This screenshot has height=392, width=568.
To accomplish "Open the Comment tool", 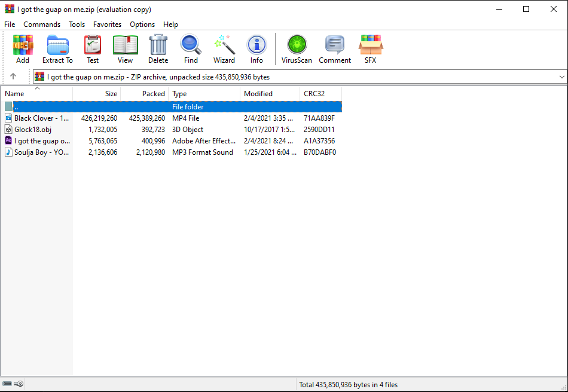I will pyautogui.click(x=335, y=45).
